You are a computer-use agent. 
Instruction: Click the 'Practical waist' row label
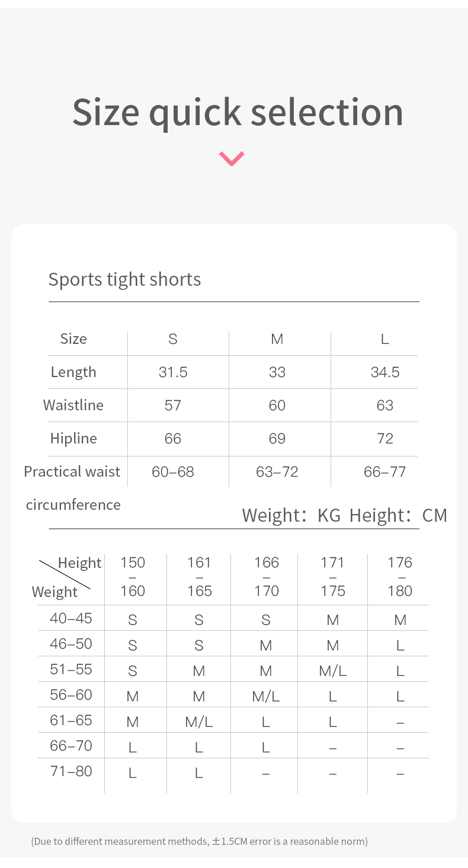(72, 471)
